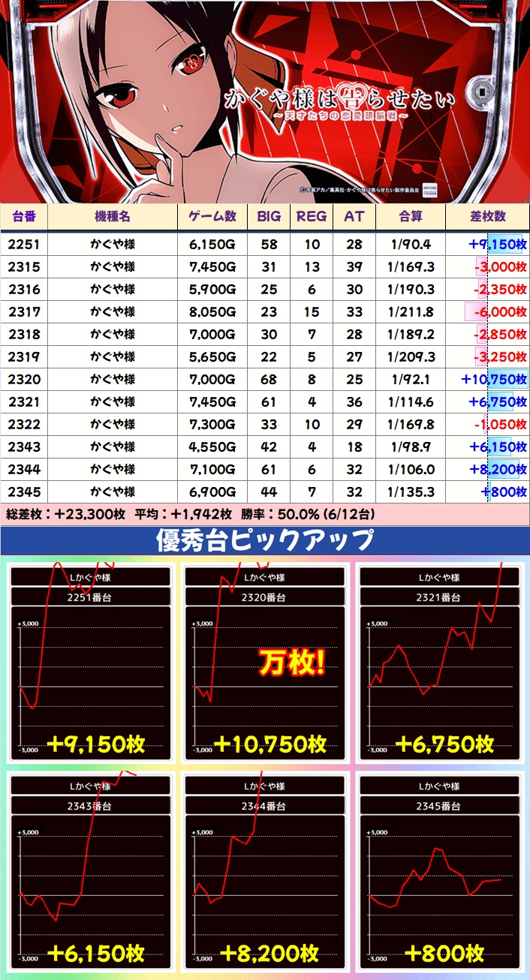Select machine number 2317 cell
The width and height of the screenshot is (530, 980).
[x=24, y=311]
